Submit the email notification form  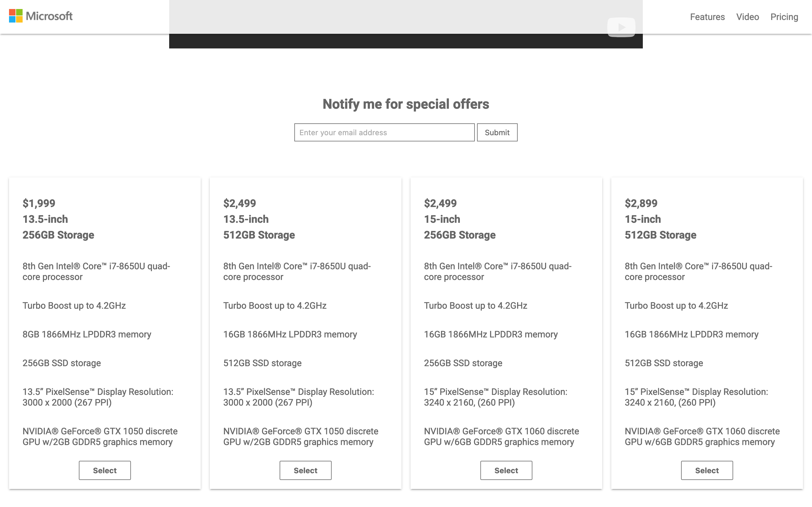(x=497, y=132)
